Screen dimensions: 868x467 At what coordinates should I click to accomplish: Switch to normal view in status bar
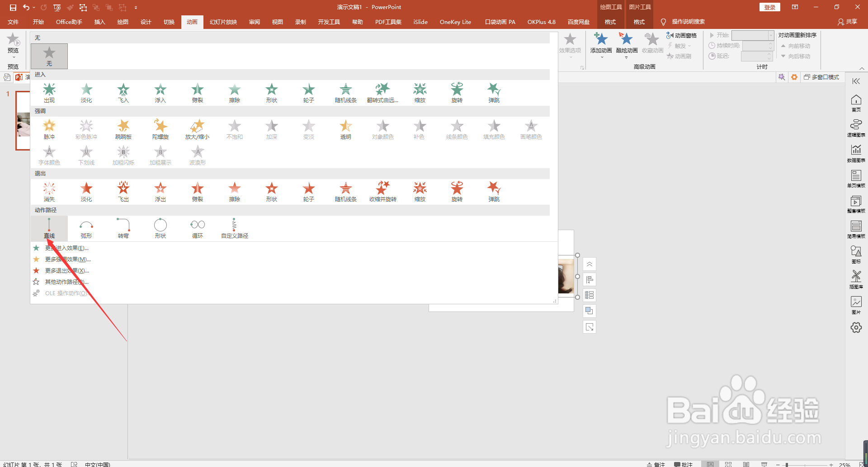coord(711,464)
